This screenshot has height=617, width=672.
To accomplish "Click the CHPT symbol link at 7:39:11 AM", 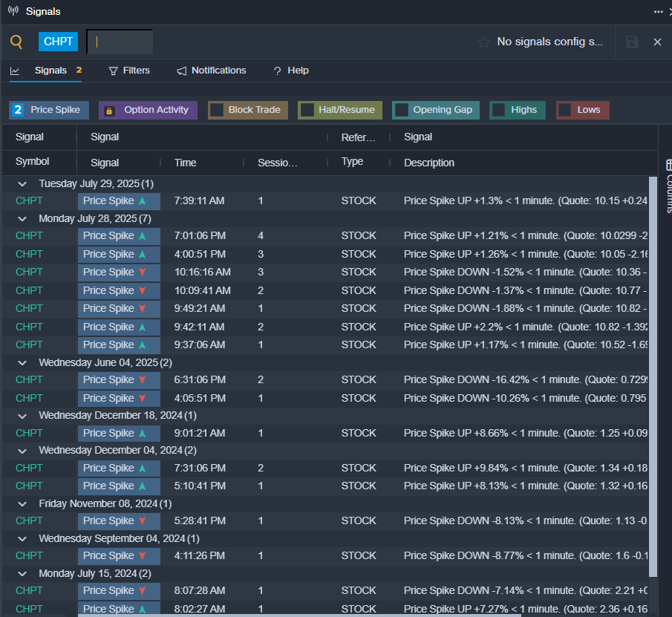I will pyautogui.click(x=29, y=201).
